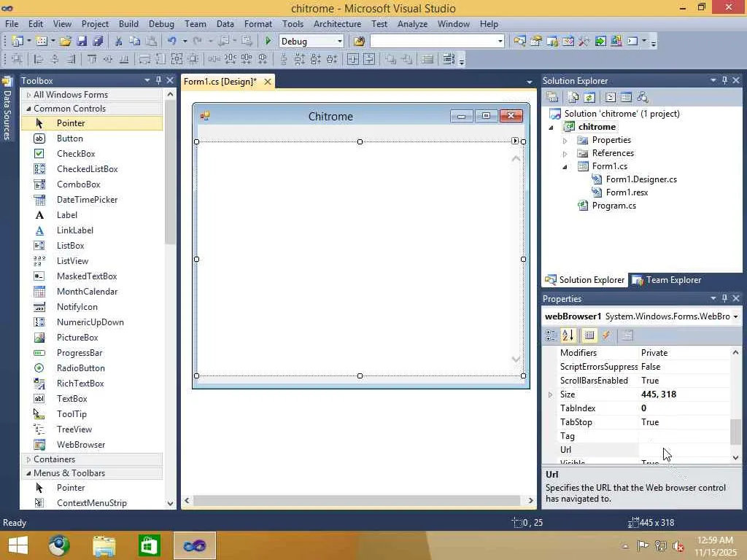Image resolution: width=747 pixels, height=560 pixels.
Task: Click the Undo arrow icon
Action: tap(172, 42)
